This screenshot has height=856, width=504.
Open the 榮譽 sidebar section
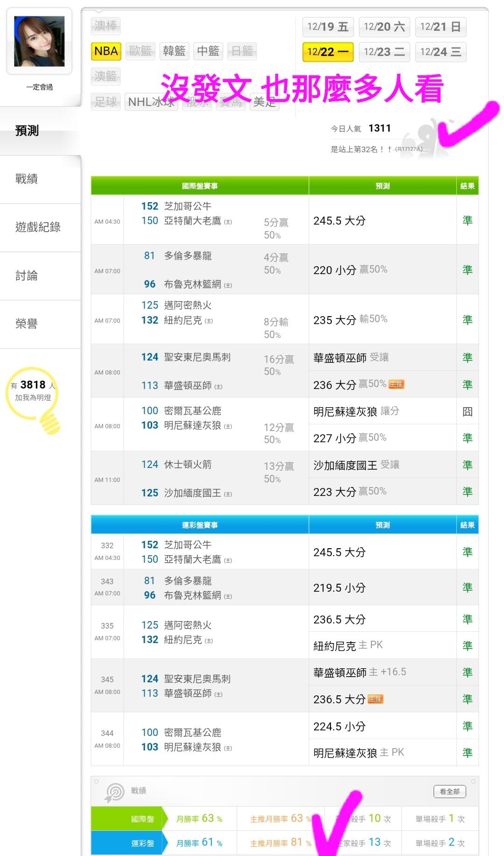(x=27, y=324)
